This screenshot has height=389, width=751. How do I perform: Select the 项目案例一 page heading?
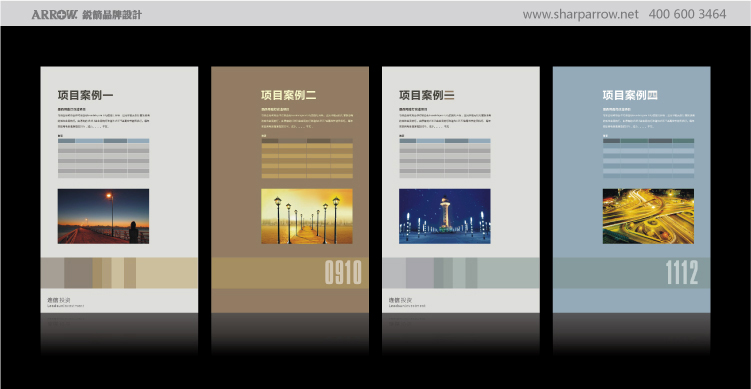(86, 95)
